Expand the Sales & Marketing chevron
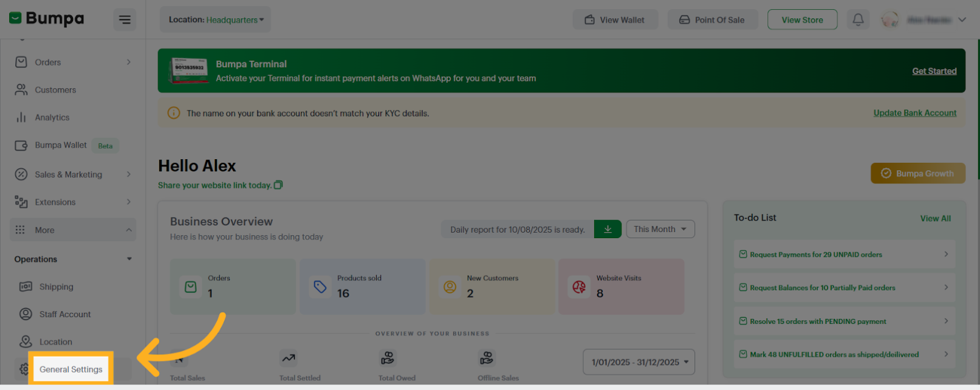The image size is (980, 390). pos(129,174)
